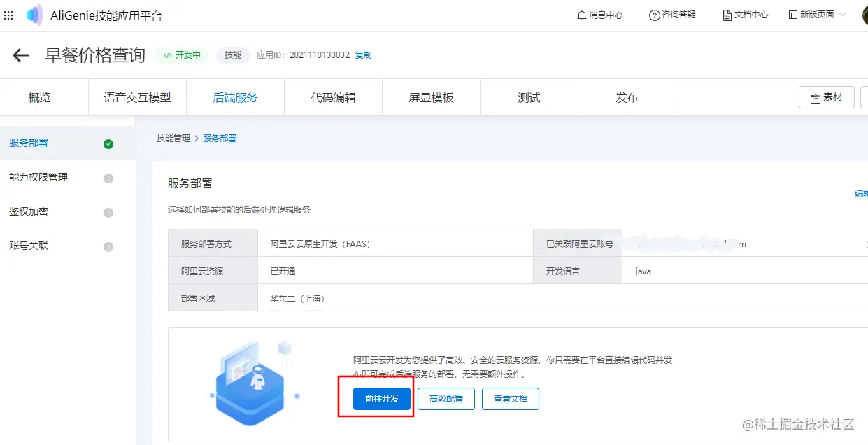The height and width of the screenshot is (445, 868).
Task: Go to the 测试 tab
Action: (x=529, y=98)
